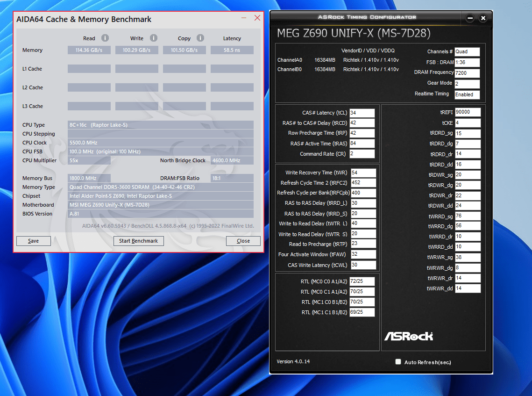Click the Read to Precharge (tRTP) field
The width and height of the screenshot is (532, 396).
(x=363, y=244)
